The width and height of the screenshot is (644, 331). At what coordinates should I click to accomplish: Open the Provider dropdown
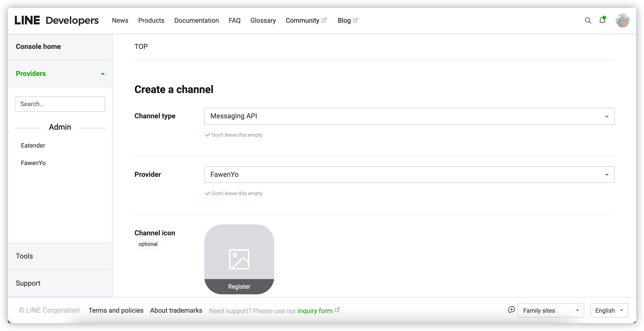tap(409, 174)
